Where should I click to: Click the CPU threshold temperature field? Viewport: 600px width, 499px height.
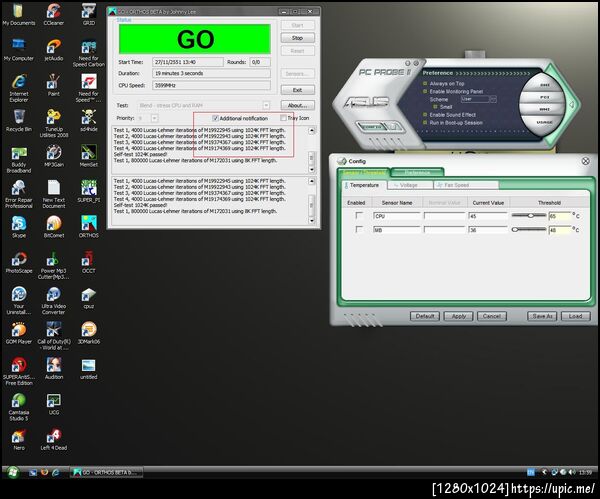tap(559, 216)
